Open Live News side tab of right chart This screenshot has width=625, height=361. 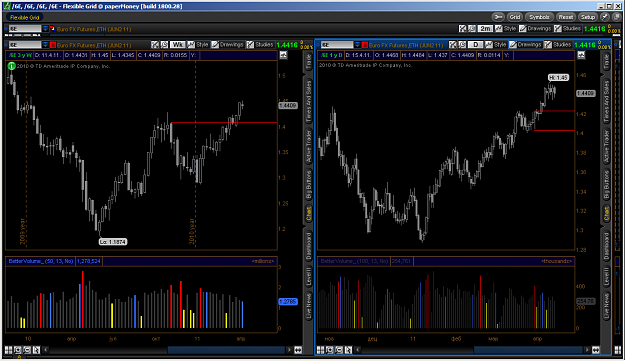(606, 306)
